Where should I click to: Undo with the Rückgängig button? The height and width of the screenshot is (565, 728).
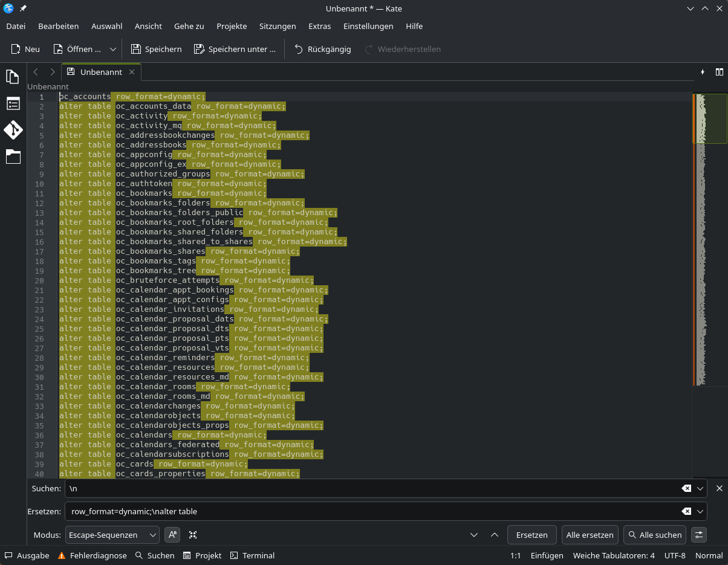click(x=322, y=49)
